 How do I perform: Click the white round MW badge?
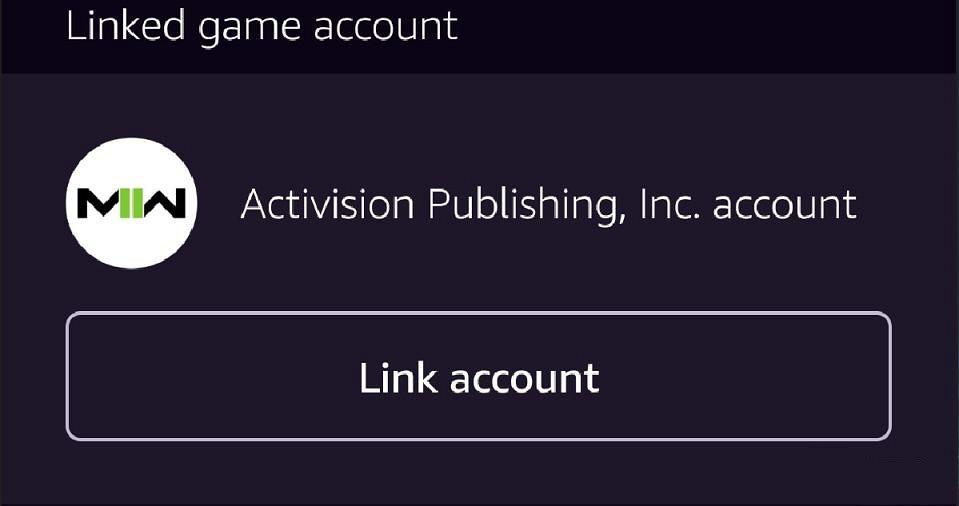tap(131, 204)
